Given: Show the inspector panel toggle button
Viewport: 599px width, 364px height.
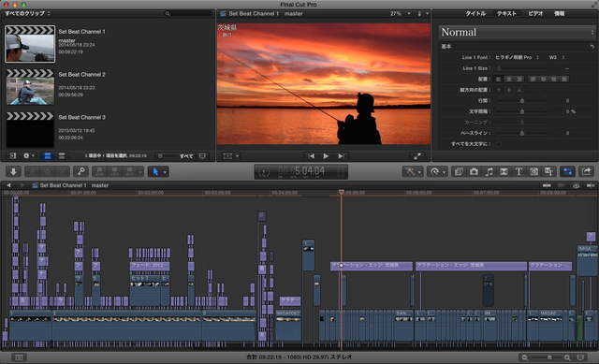Looking at the screenshot, I should [x=568, y=172].
